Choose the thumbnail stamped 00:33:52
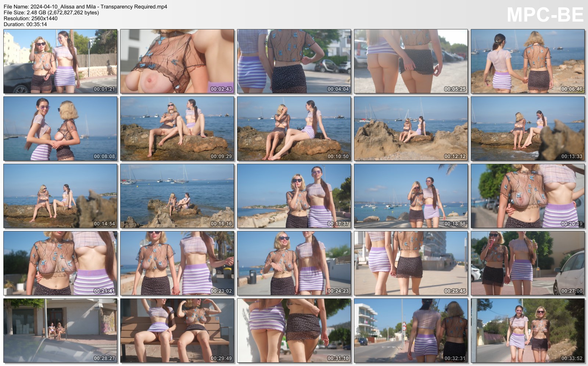 pos(528,331)
